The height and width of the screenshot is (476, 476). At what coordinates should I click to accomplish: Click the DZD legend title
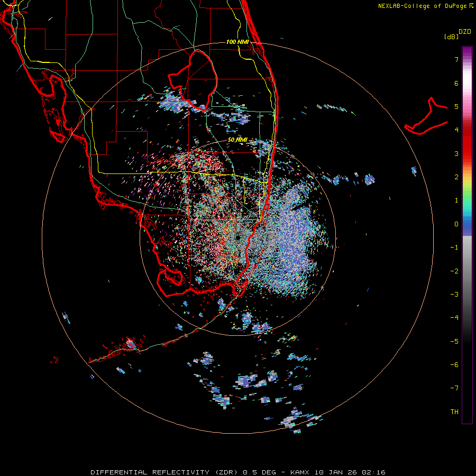(x=465, y=32)
